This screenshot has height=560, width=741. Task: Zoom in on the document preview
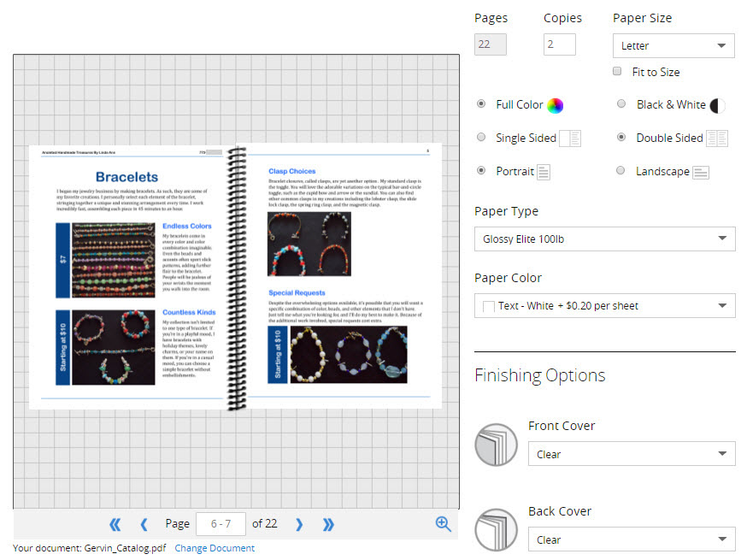(x=443, y=524)
